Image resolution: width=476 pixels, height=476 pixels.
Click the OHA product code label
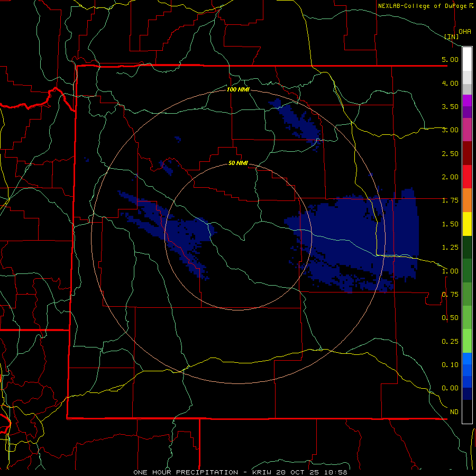tap(465, 31)
